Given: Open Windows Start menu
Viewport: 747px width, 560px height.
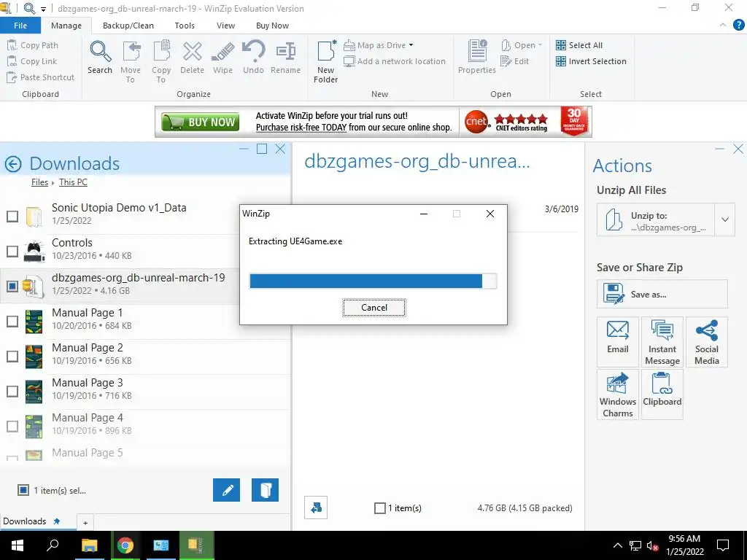Looking at the screenshot, I should click(x=18, y=545).
